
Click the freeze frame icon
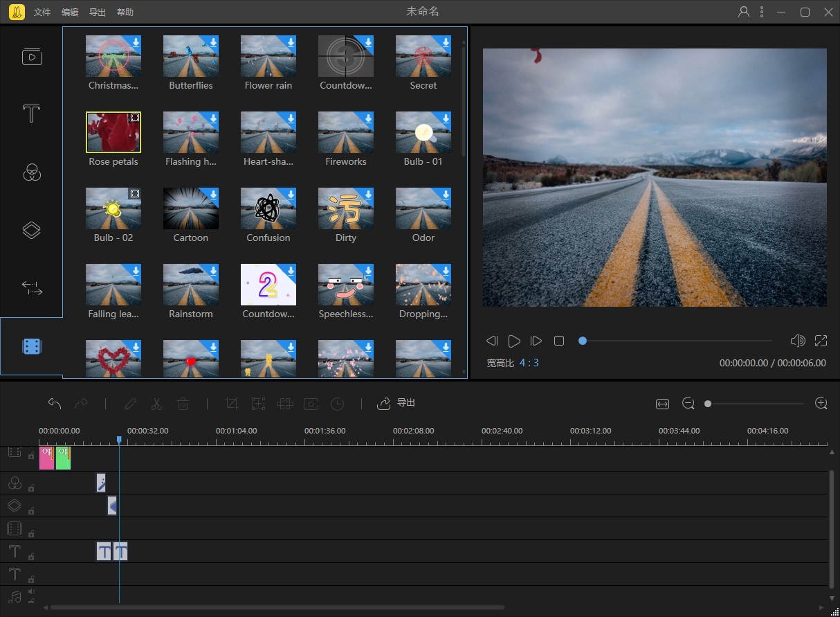click(311, 403)
